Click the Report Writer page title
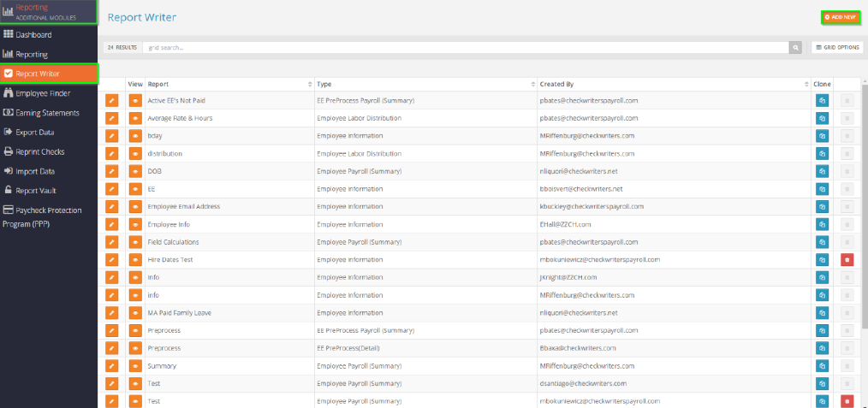 [x=142, y=17]
